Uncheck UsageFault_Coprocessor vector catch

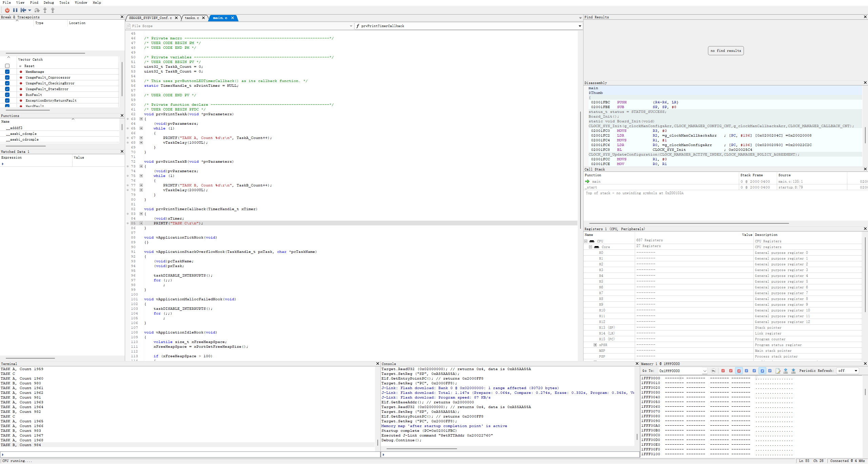[7, 78]
